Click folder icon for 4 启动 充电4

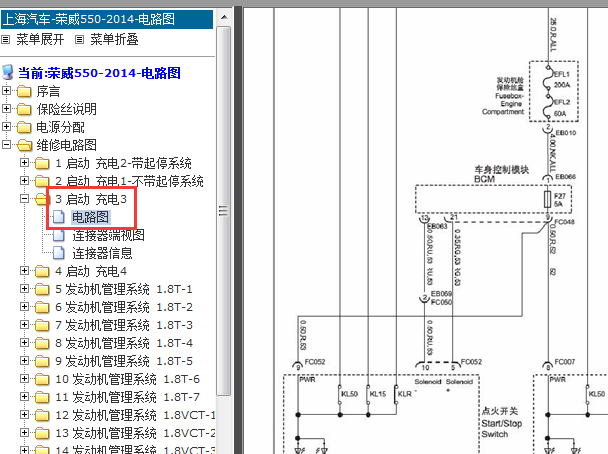(x=42, y=271)
